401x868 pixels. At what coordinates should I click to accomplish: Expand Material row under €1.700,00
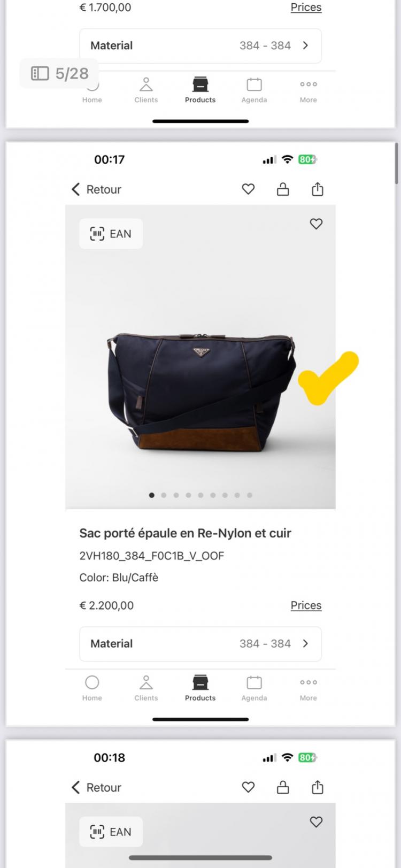tap(200, 46)
